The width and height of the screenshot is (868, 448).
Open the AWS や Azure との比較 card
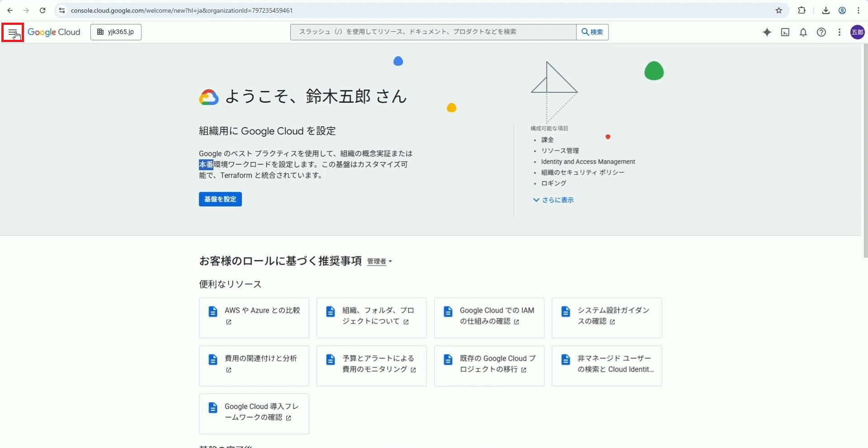coord(254,318)
